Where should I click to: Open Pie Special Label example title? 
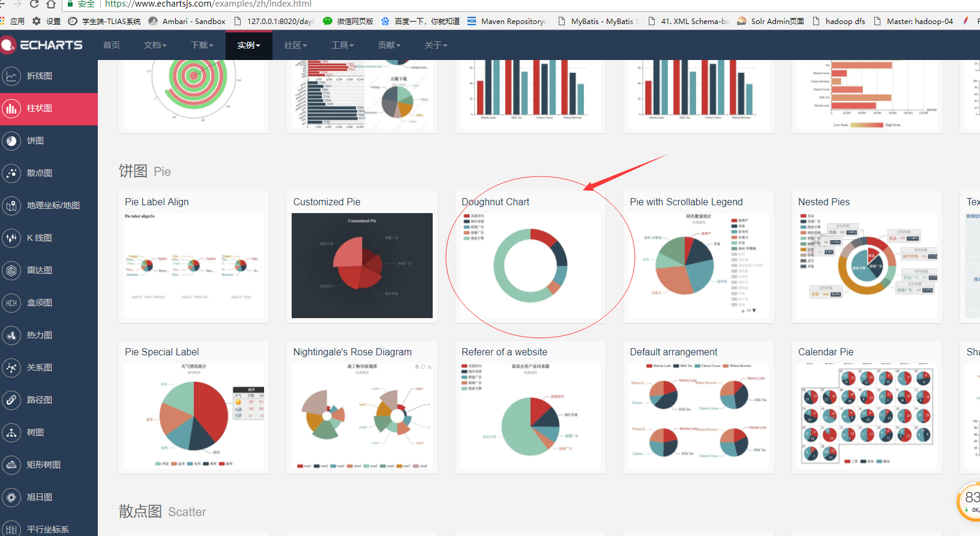pyautogui.click(x=162, y=352)
